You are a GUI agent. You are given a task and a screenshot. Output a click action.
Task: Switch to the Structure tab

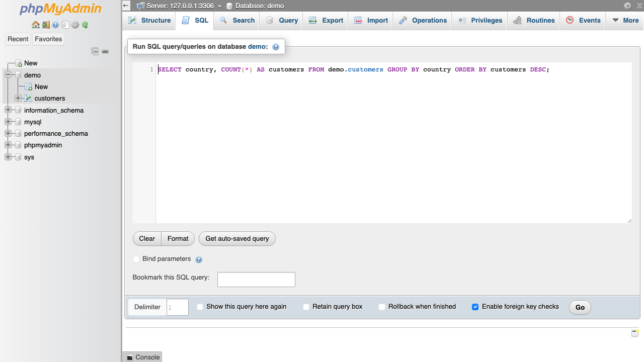149,21
